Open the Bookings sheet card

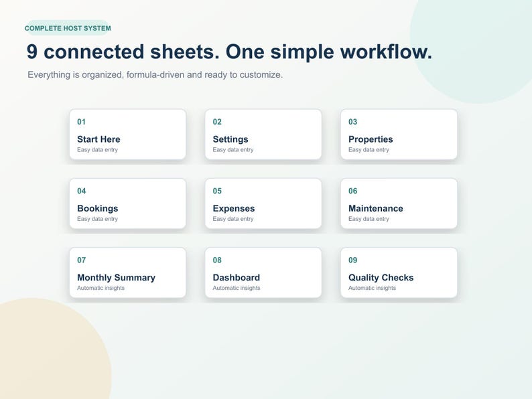127,204
